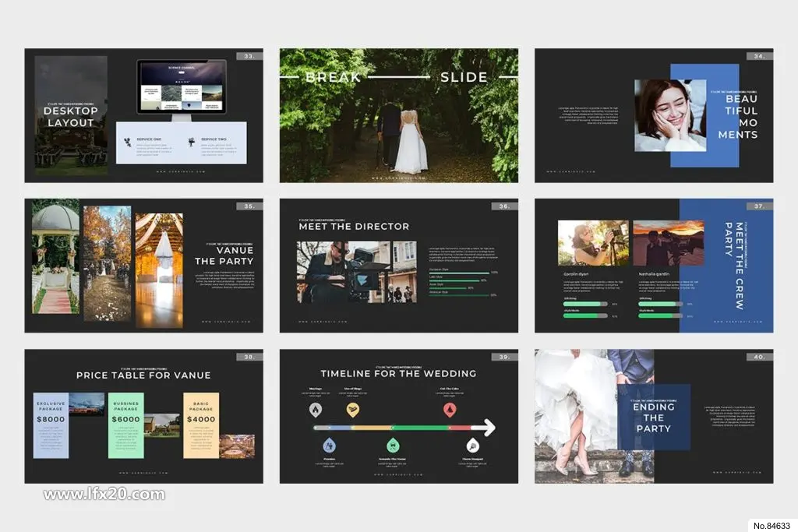798x532 pixels.
Task: Select the $8000 Exclusive Package card
Action: (51, 425)
